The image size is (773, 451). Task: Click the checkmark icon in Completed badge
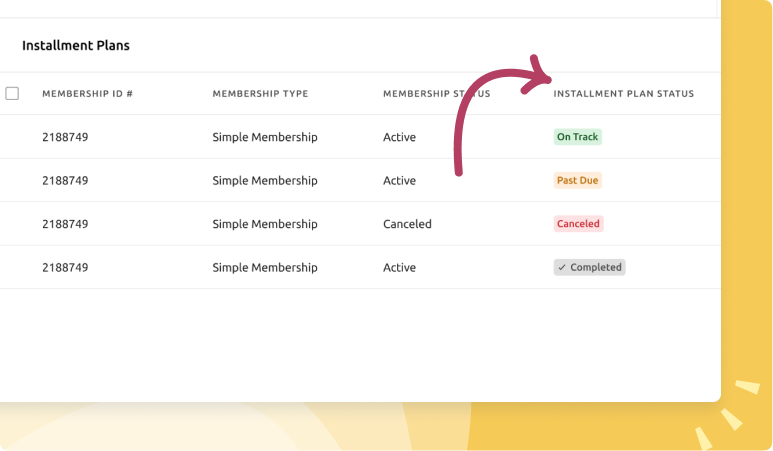pyautogui.click(x=562, y=268)
